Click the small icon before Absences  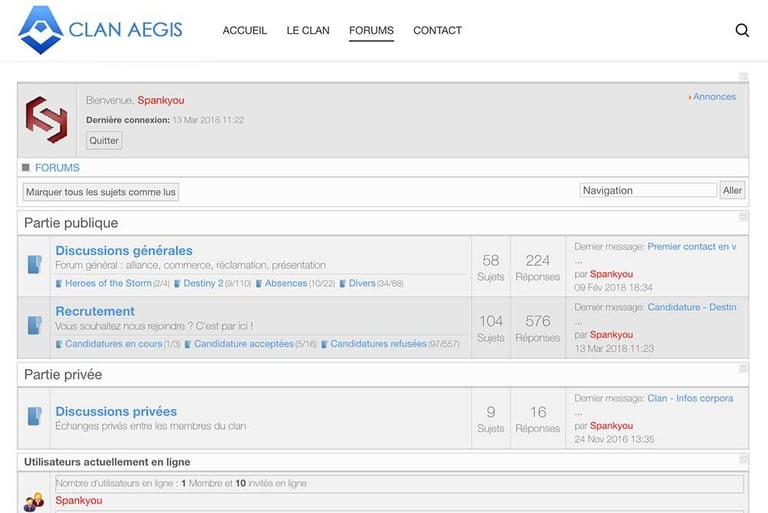[259, 284]
